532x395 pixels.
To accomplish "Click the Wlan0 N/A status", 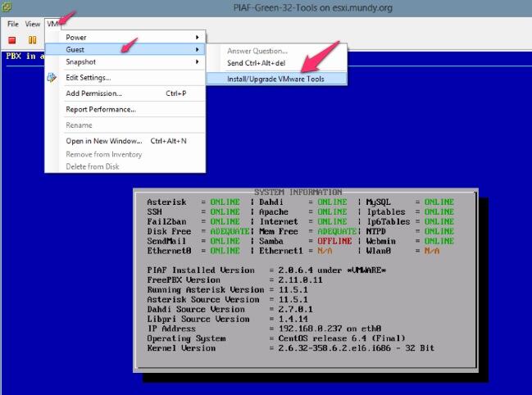I will click(x=431, y=251).
